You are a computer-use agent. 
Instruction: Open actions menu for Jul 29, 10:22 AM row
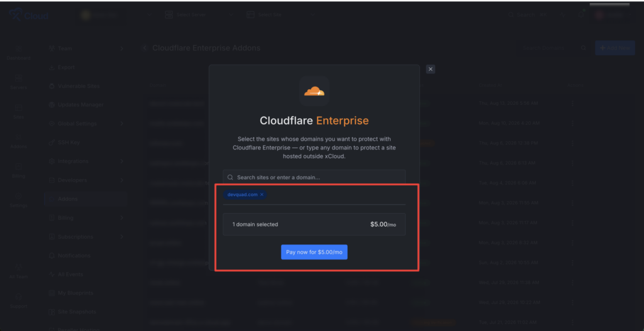tap(572, 302)
